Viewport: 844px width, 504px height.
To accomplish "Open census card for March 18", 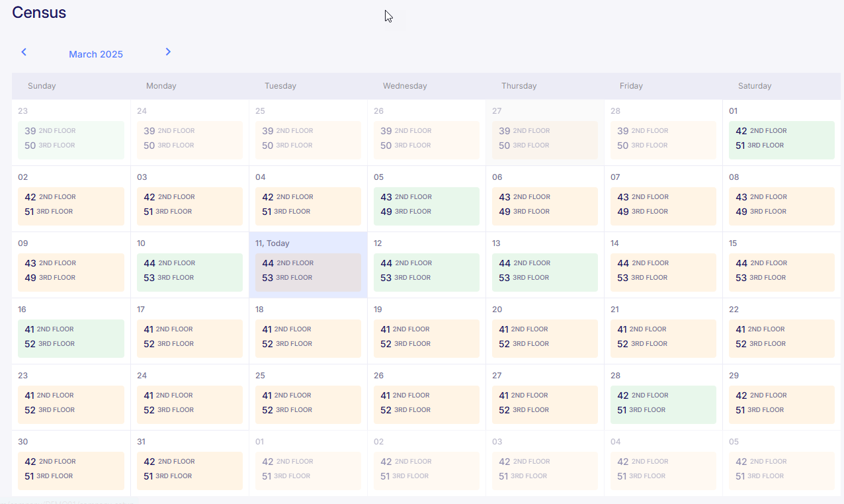I will point(308,339).
